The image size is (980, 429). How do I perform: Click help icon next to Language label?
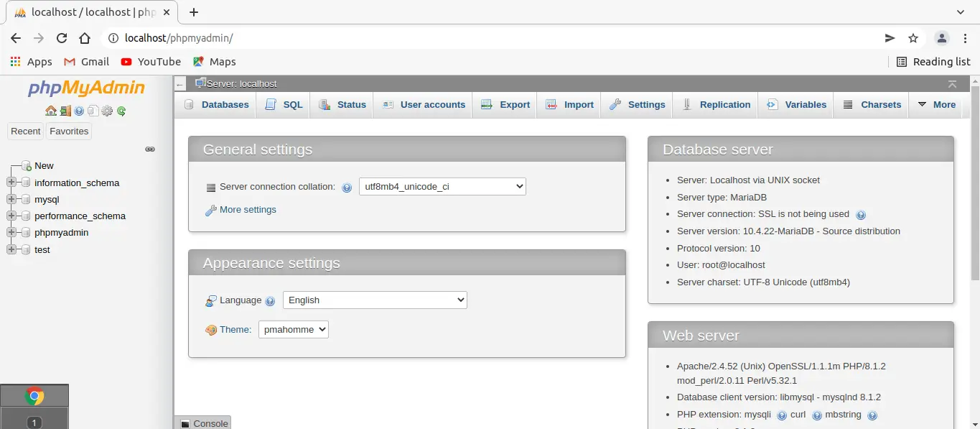(270, 301)
